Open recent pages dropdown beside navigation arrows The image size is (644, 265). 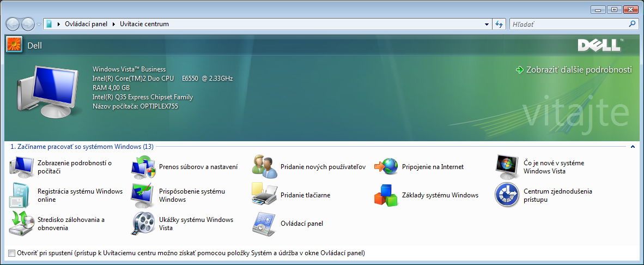pyautogui.click(x=39, y=24)
